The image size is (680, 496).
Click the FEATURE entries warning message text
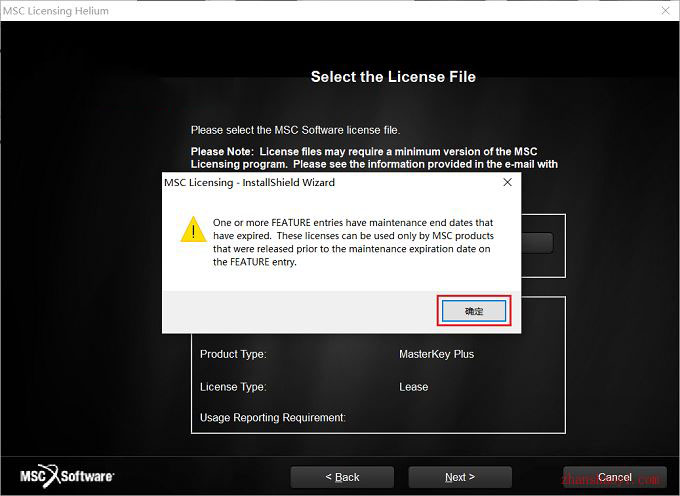coord(353,242)
